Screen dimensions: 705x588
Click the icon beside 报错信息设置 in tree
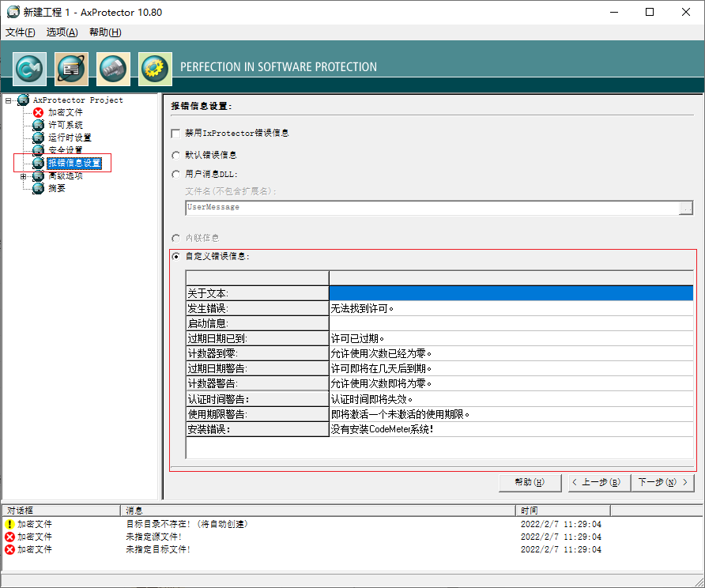[x=39, y=163]
